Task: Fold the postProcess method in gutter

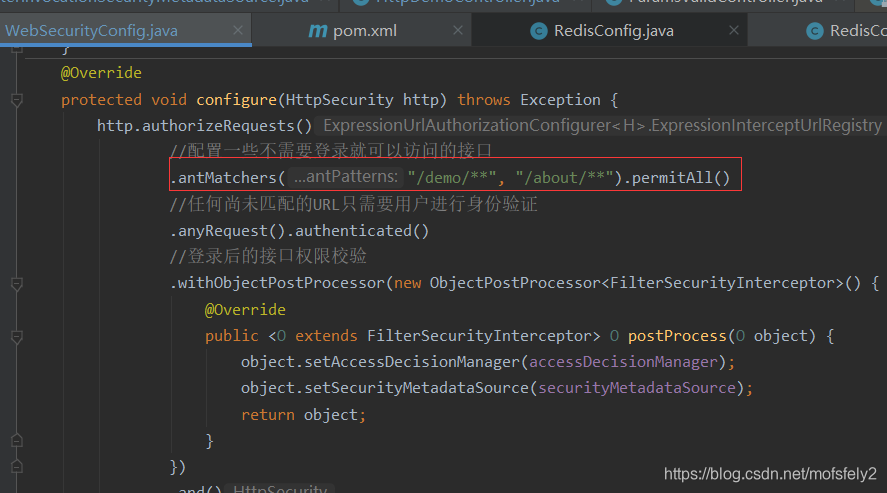Action: click(x=16, y=336)
